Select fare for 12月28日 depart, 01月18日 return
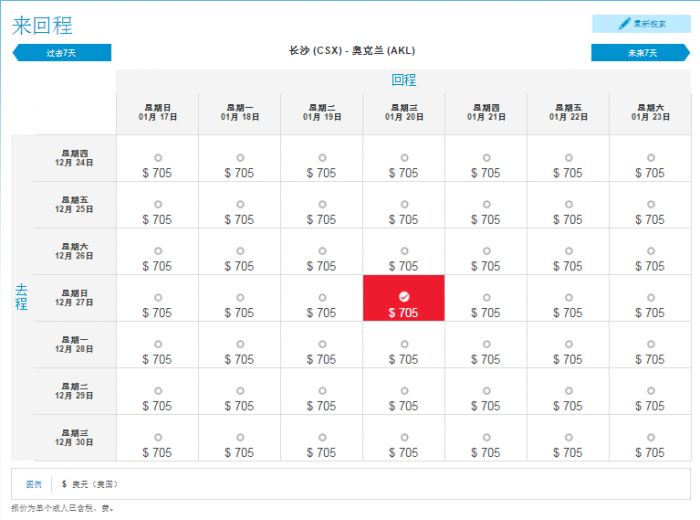 (240, 345)
